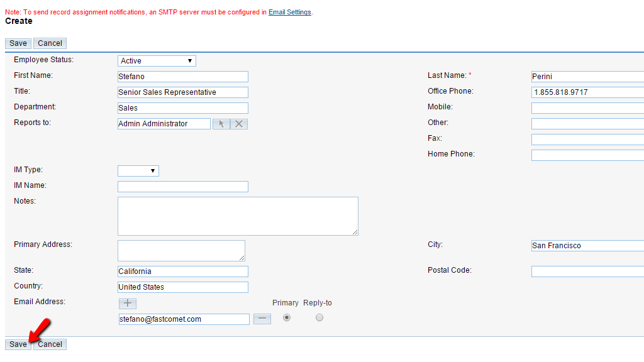This screenshot has width=644, height=362.
Task: Click the bottom Cancel button
Action: [x=50, y=344]
